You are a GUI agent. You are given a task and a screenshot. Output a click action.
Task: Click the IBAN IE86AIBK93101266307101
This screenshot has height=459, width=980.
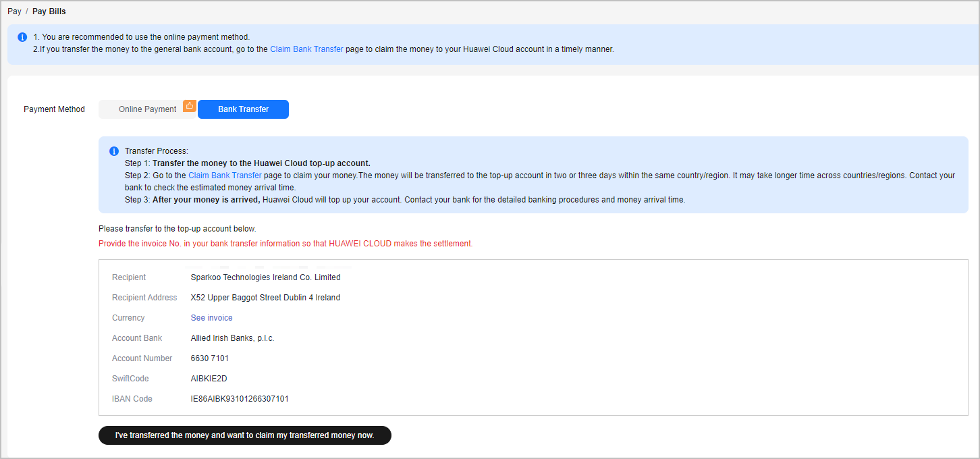pos(240,399)
